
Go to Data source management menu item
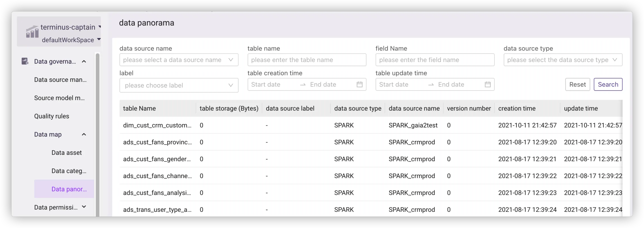tap(60, 80)
